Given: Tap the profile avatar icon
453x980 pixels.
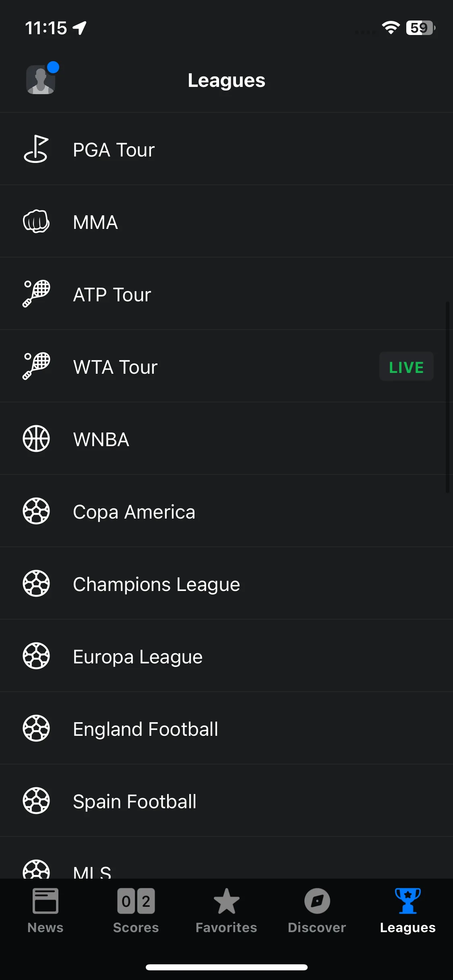Looking at the screenshot, I should pos(41,80).
